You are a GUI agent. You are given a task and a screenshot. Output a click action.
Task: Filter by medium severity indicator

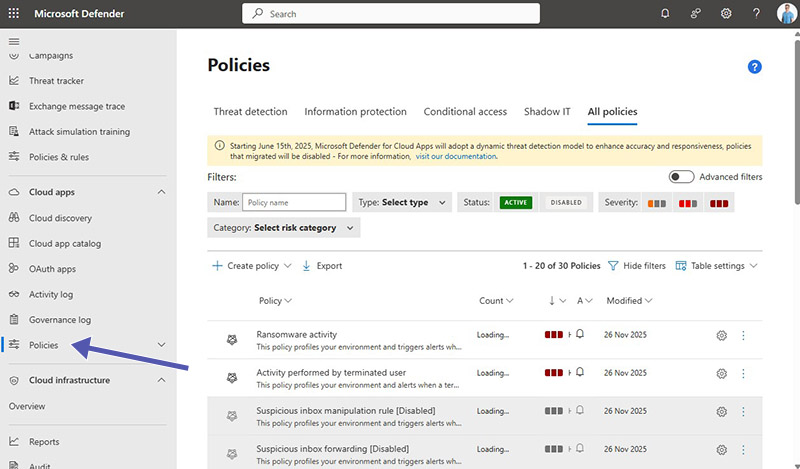[x=688, y=204]
